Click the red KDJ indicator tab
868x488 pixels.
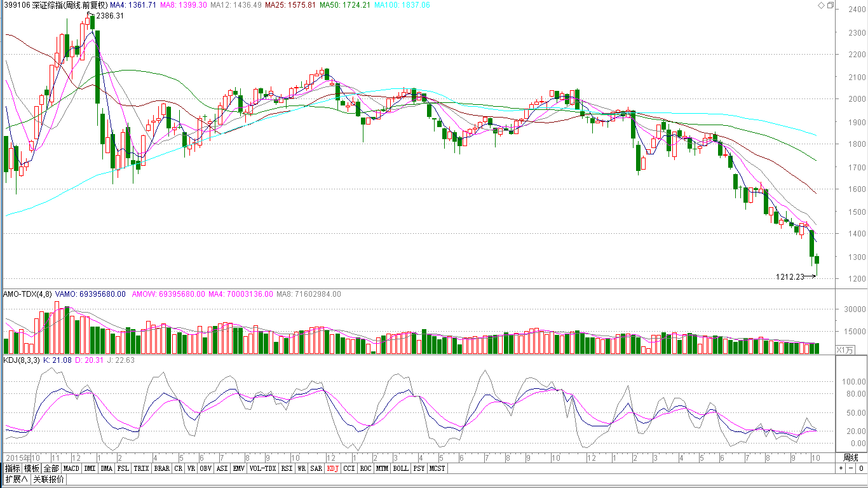tap(333, 468)
